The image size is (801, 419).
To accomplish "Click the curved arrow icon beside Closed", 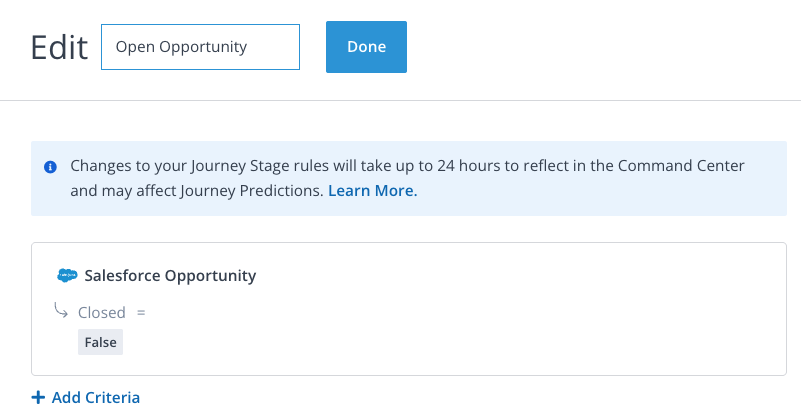I will coord(61,311).
